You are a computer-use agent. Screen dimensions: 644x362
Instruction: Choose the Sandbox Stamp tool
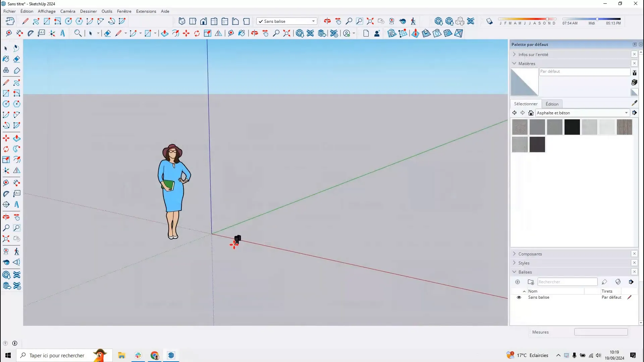coord(426,33)
